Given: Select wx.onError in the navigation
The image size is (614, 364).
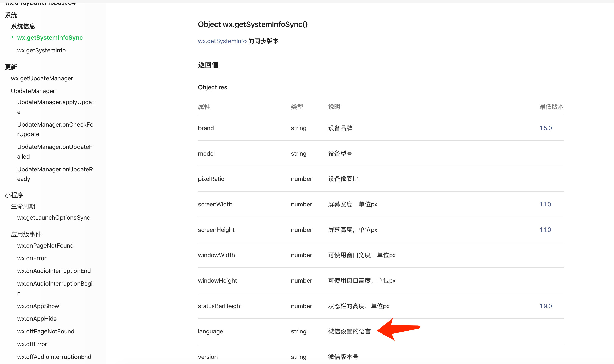Looking at the screenshot, I should click(x=32, y=258).
